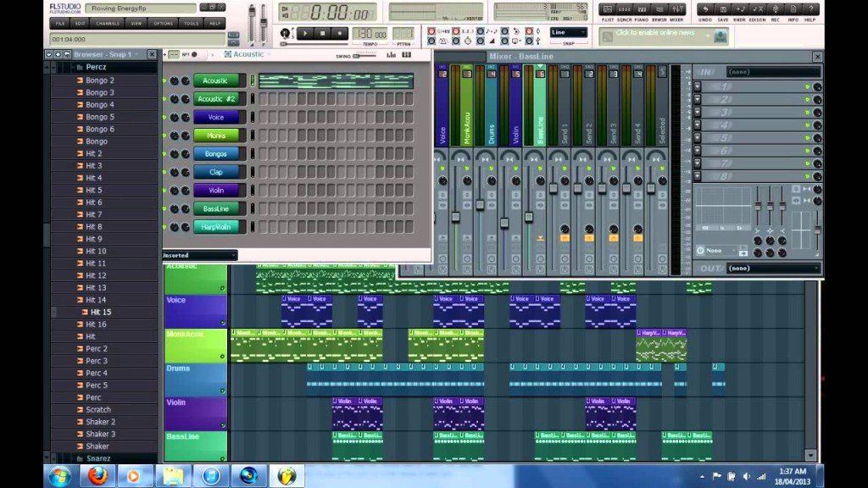
Task: Click the Browser third header icon
Action: 67,54
